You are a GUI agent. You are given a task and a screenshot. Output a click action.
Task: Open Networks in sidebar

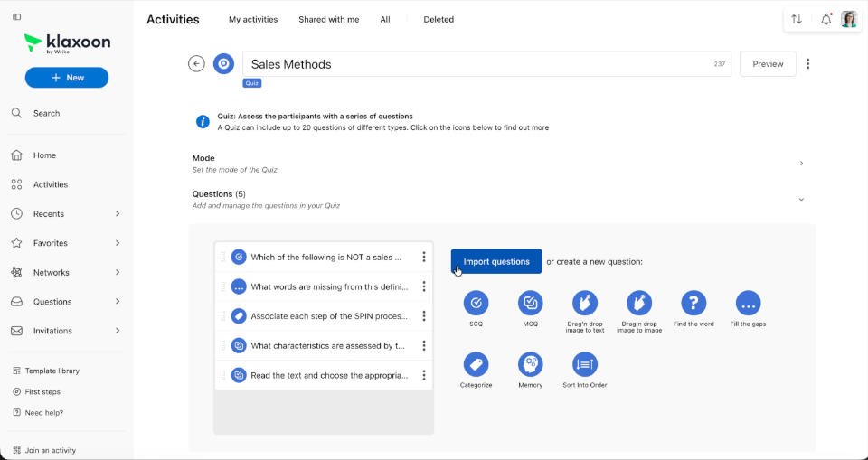click(51, 272)
